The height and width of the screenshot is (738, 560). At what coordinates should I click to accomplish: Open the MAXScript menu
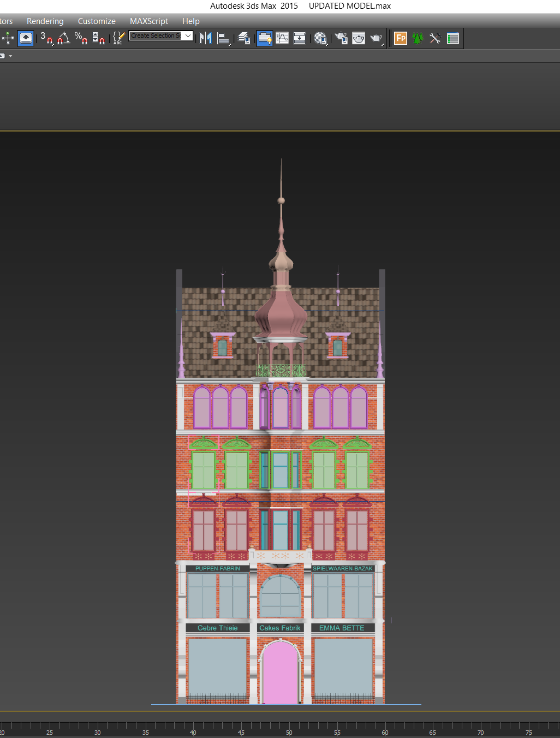[149, 21]
